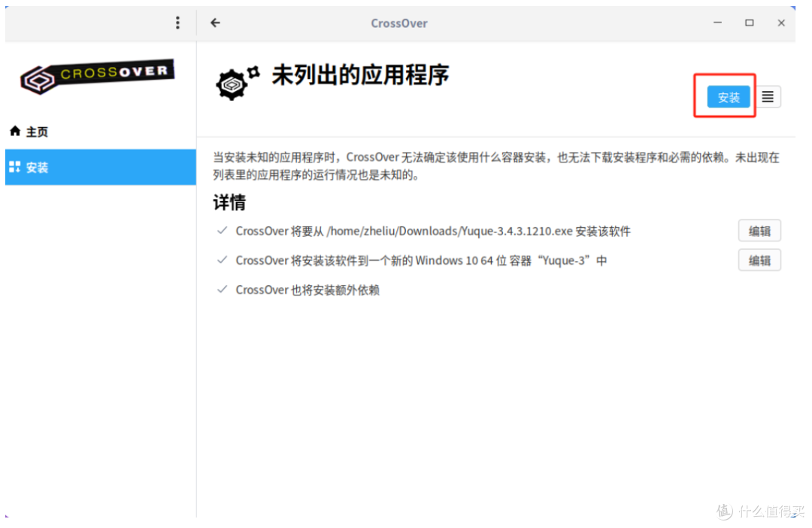This screenshot has width=812, height=528.
Task: Click the minimize button in the title bar
Action: click(x=717, y=23)
